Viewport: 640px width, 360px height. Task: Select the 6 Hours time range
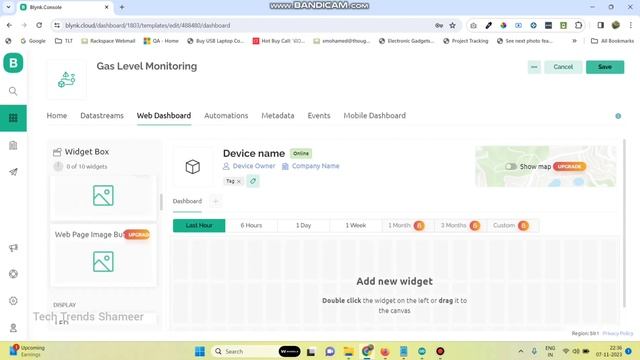click(x=251, y=225)
